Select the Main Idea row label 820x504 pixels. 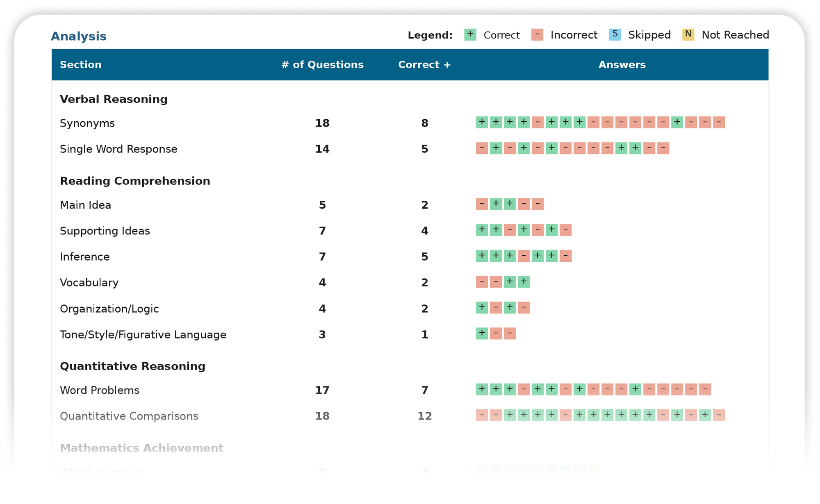pos(85,205)
